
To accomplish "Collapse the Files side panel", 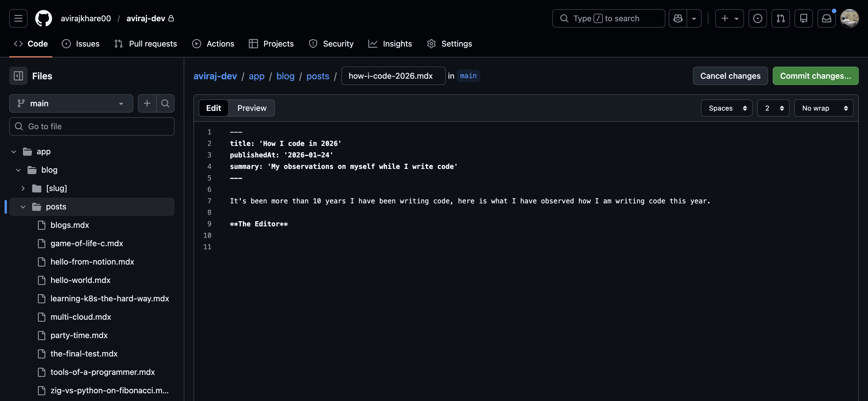I will click(18, 76).
